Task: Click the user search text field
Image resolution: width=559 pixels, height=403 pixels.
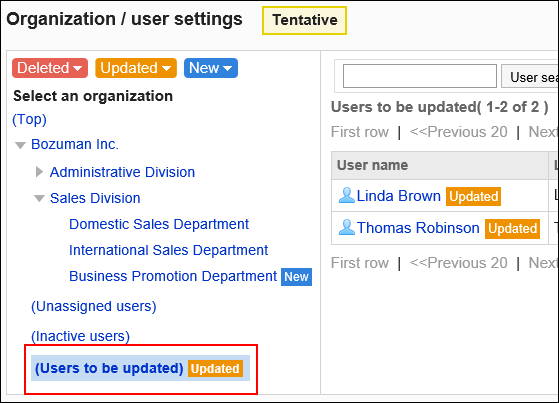Action: click(x=420, y=76)
